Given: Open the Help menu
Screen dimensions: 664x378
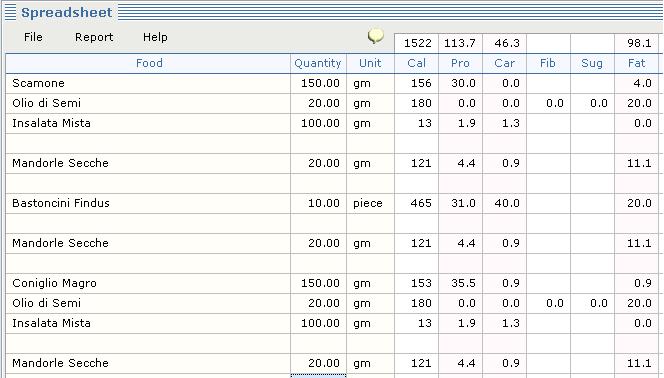Looking at the screenshot, I should coord(155,37).
